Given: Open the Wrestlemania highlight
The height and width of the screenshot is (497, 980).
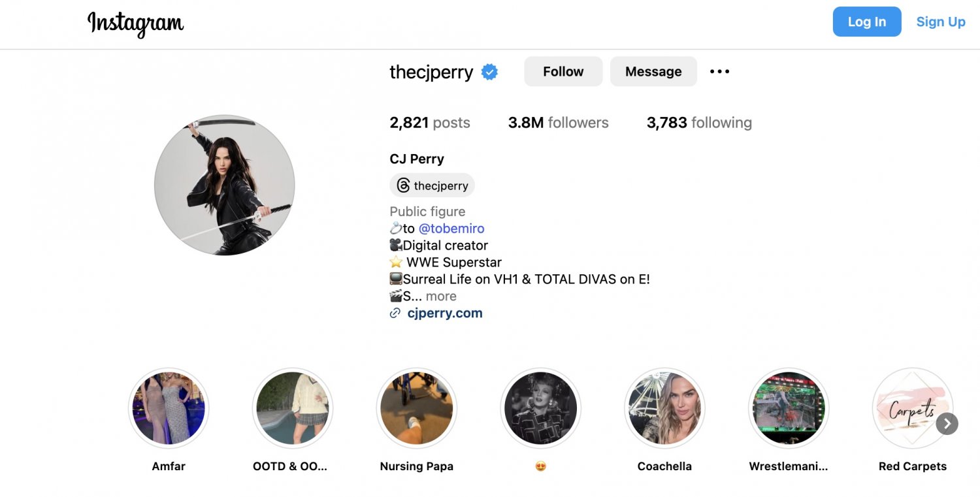Looking at the screenshot, I should (789, 408).
